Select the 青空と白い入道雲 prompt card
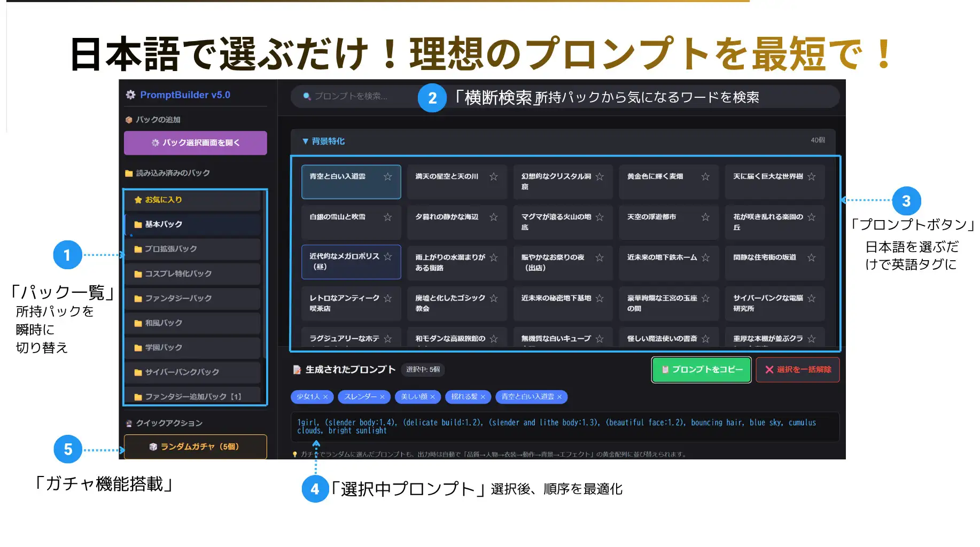Image resolution: width=980 pixels, height=547 pixels. pos(351,182)
